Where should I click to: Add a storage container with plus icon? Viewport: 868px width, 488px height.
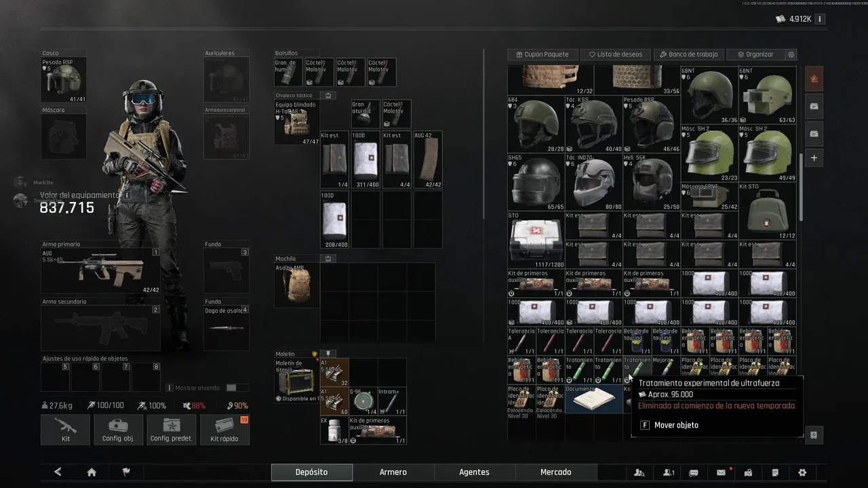pyautogui.click(x=814, y=158)
